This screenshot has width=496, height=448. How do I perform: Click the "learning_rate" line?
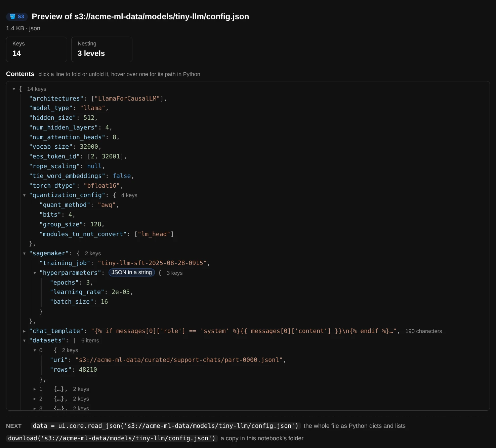click(91, 292)
